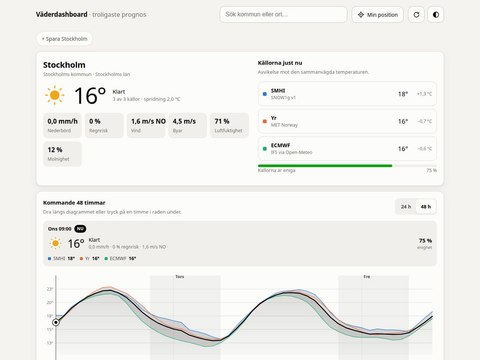The width and height of the screenshot is (480, 360).
Task: Click the Källorna just nu heading
Action: click(x=280, y=63)
